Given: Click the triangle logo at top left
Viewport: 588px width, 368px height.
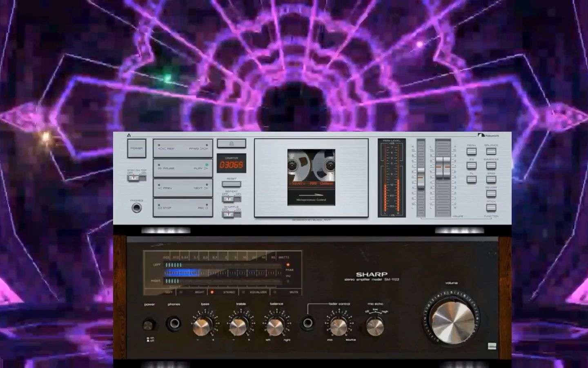Looking at the screenshot, I should point(128,135).
